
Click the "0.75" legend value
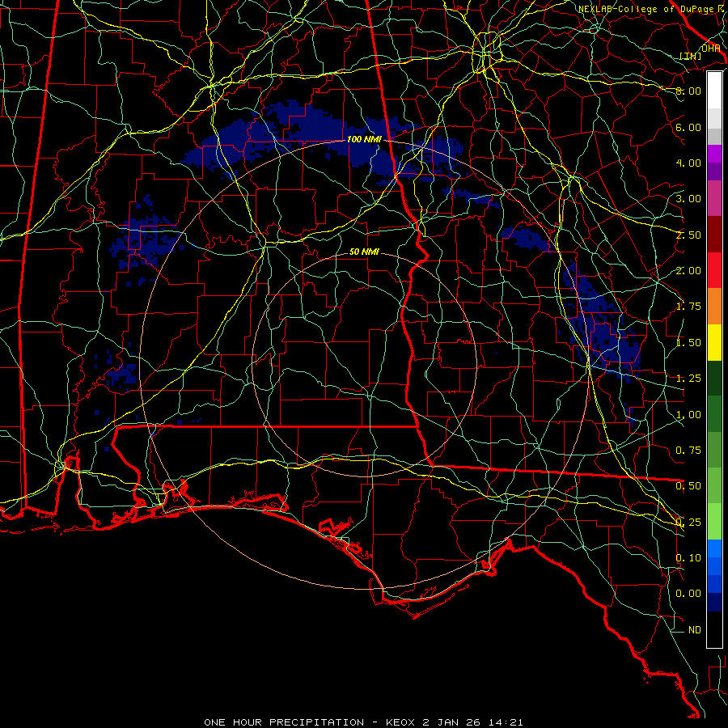pos(688,451)
